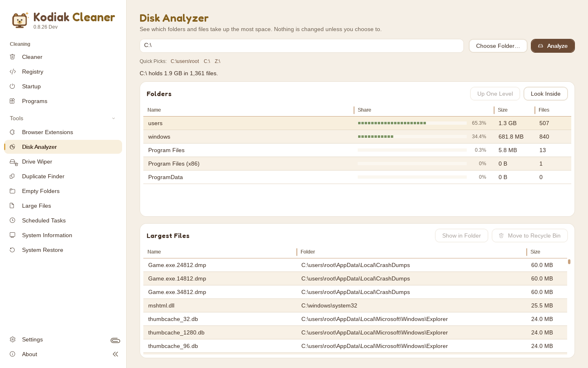This screenshot has height=368, width=588.
Task: Click the share bar of users folder
Action: pyautogui.click(x=412, y=123)
